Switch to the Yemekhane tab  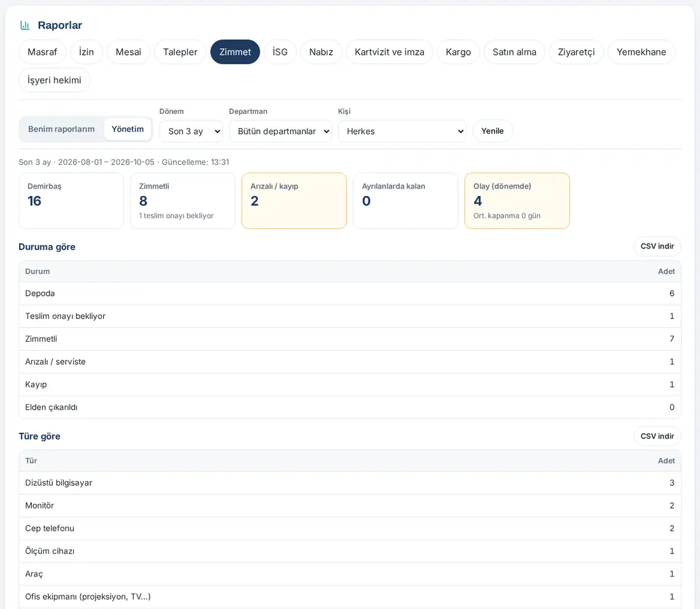click(641, 52)
